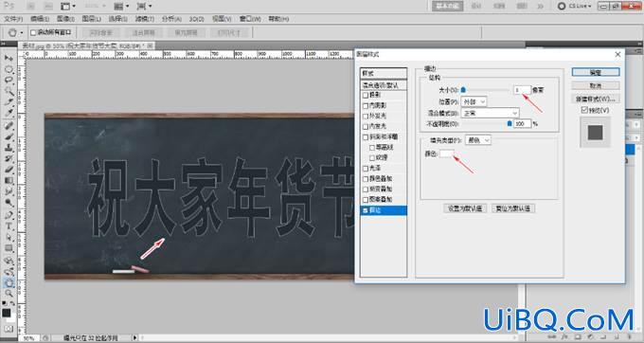Screen dimensions: 644x343
Task: Select the Move tool
Action: coord(9,59)
